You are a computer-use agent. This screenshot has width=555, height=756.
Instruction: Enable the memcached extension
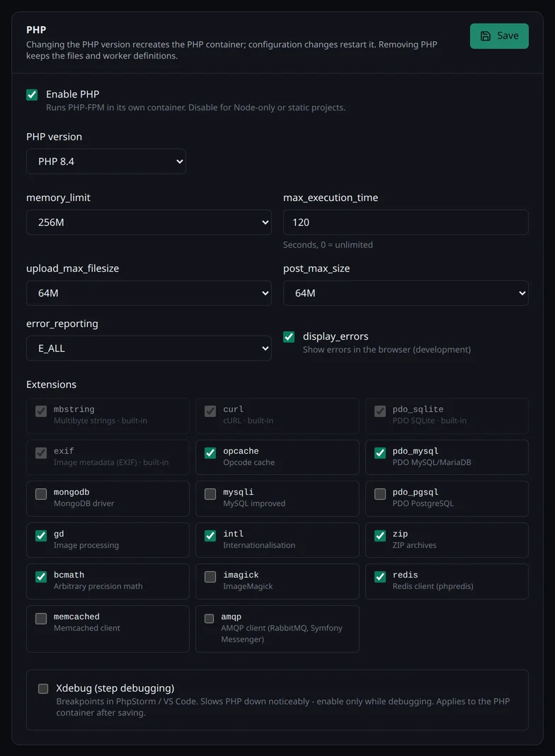click(x=41, y=618)
